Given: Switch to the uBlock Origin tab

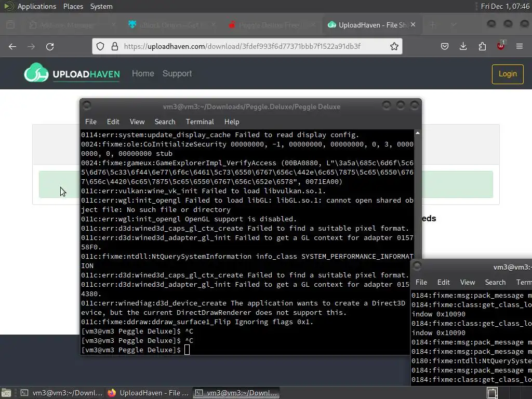Looking at the screenshot, I should (x=171, y=25).
